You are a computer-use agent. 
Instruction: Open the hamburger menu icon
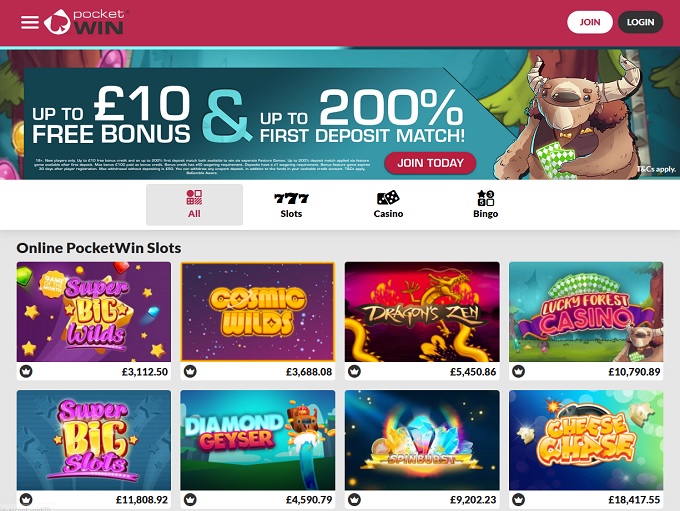30,22
